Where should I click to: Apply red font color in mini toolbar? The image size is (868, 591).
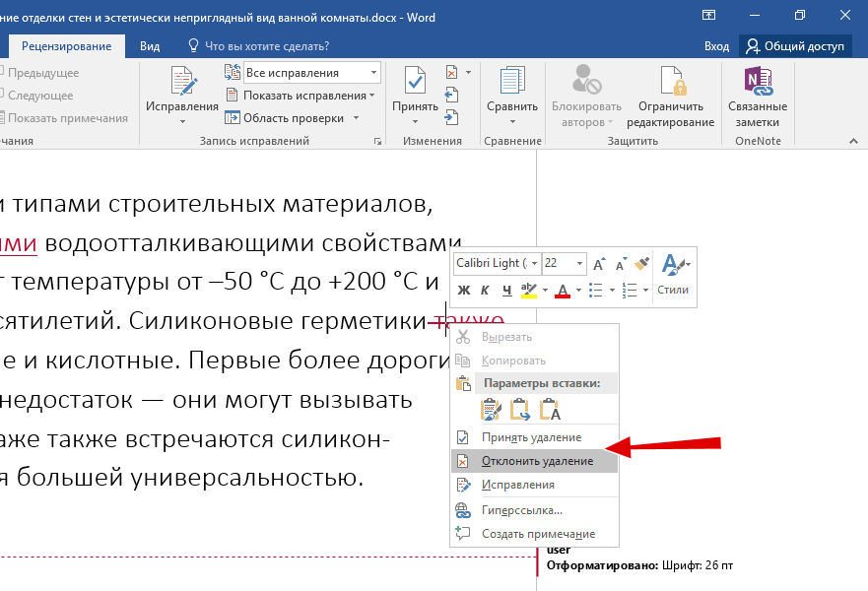click(563, 290)
